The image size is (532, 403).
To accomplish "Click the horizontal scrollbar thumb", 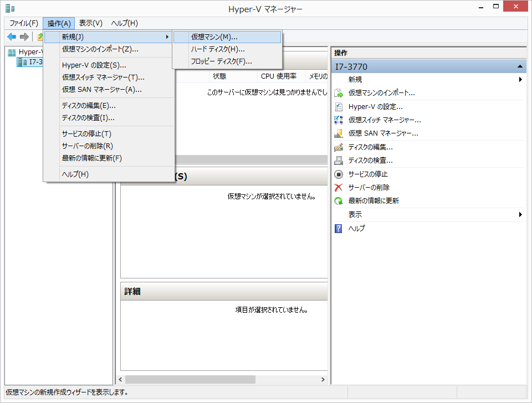I will pyautogui.click(x=190, y=380).
